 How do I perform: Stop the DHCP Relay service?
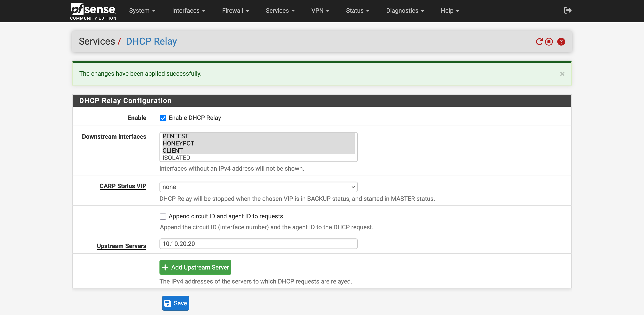pyautogui.click(x=549, y=42)
